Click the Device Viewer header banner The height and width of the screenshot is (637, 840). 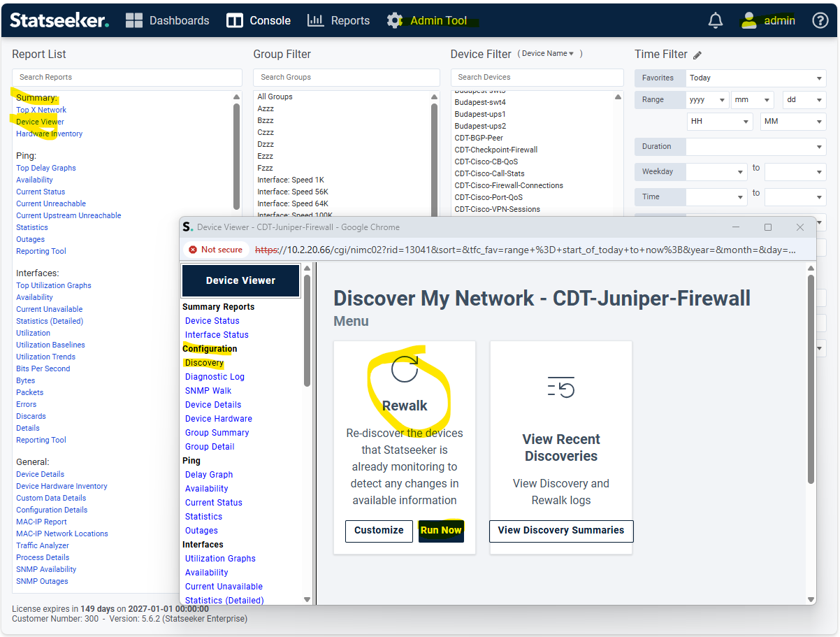pyautogui.click(x=240, y=280)
